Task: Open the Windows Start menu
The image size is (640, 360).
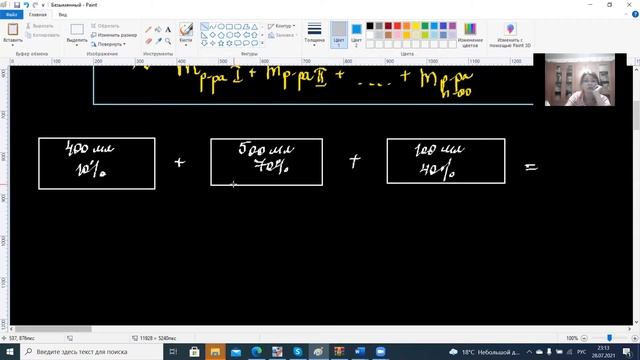Action: click(10, 351)
